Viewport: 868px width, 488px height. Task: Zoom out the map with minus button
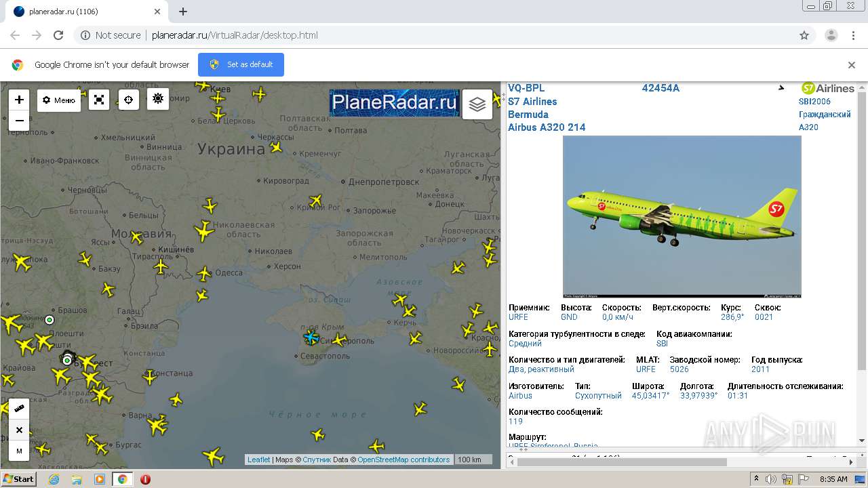pyautogui.click(x=19, y=120)
